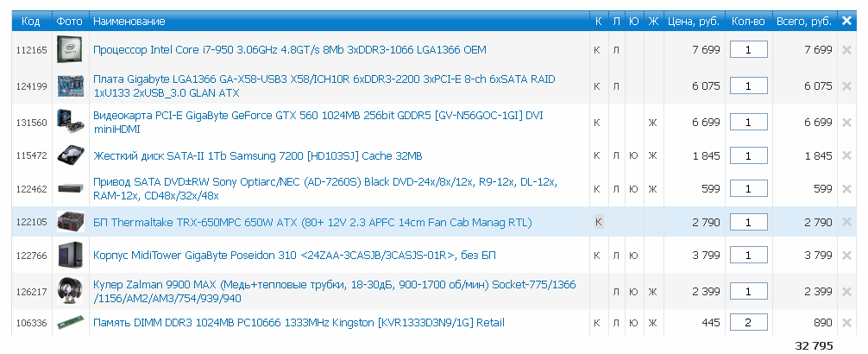
Task: Edit quantity field for Sony Optiarc drive
Action: coord(748,189)
